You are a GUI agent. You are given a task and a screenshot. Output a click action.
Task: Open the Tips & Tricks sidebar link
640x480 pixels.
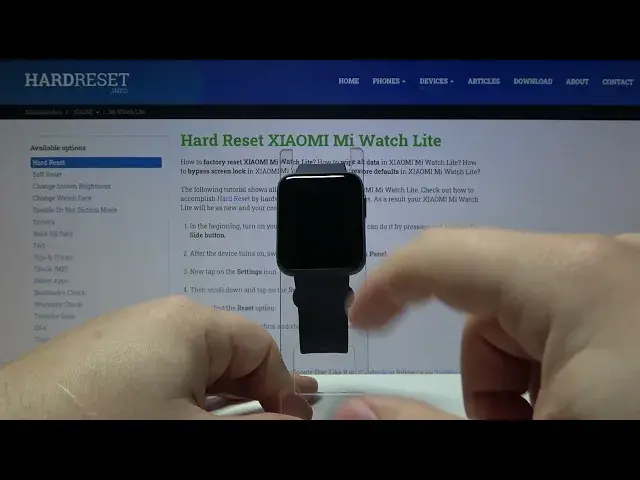click(x=53, y=257)
